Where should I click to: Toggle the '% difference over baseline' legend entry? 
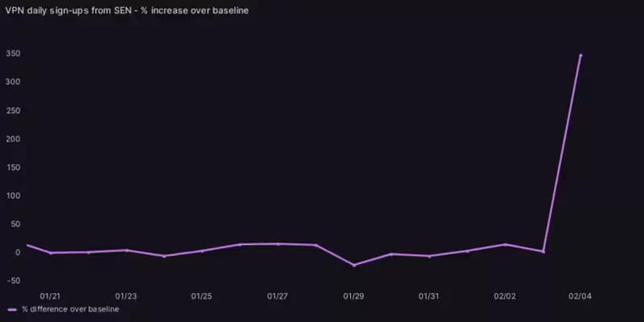[64, 309]
